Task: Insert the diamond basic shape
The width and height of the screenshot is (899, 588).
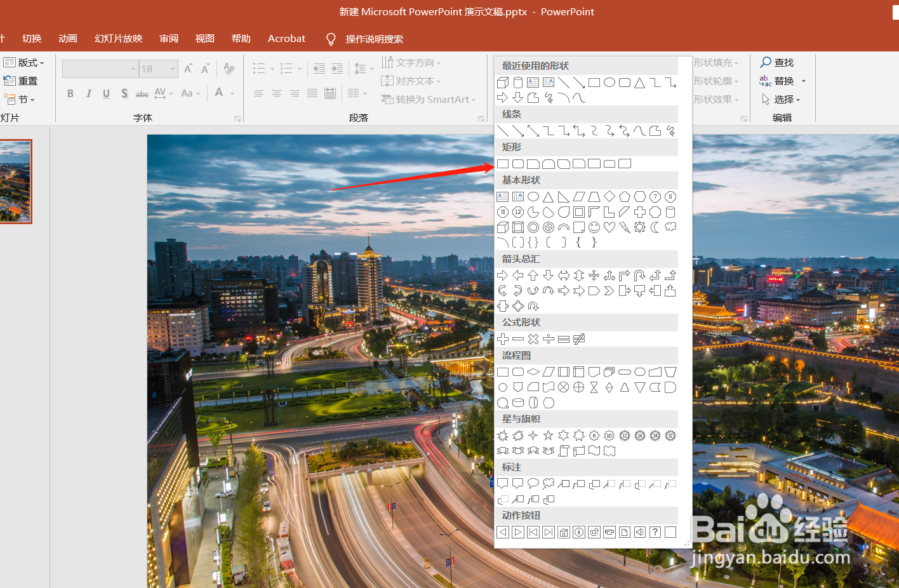Action: [609, 197]
